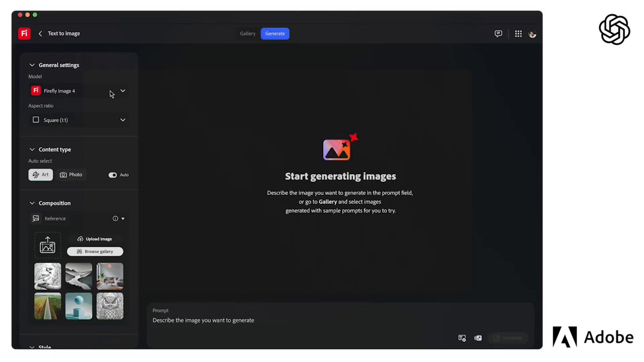Collapse the Composition section
The image size is (644, 362).
click(x=32, y=203)
